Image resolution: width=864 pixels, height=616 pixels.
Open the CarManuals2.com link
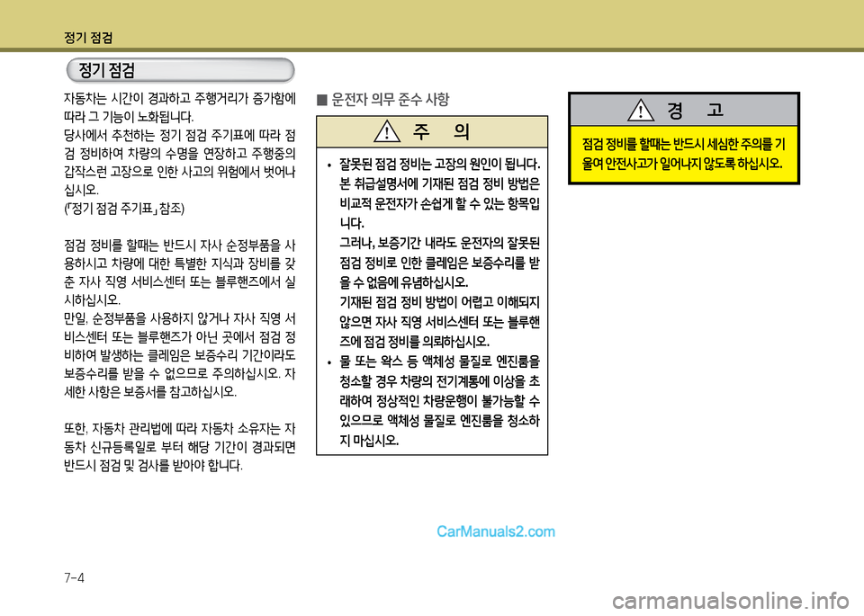pos(495,531)
